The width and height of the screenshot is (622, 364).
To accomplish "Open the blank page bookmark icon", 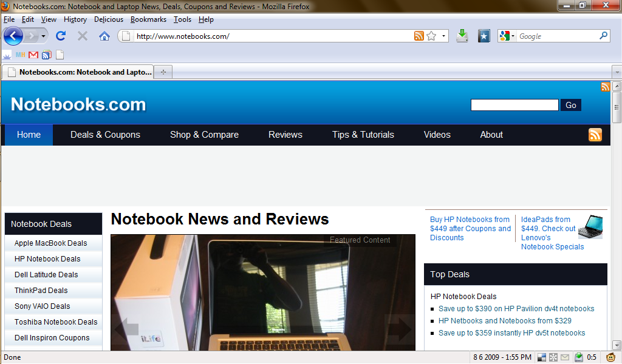I will click(60, 55).
